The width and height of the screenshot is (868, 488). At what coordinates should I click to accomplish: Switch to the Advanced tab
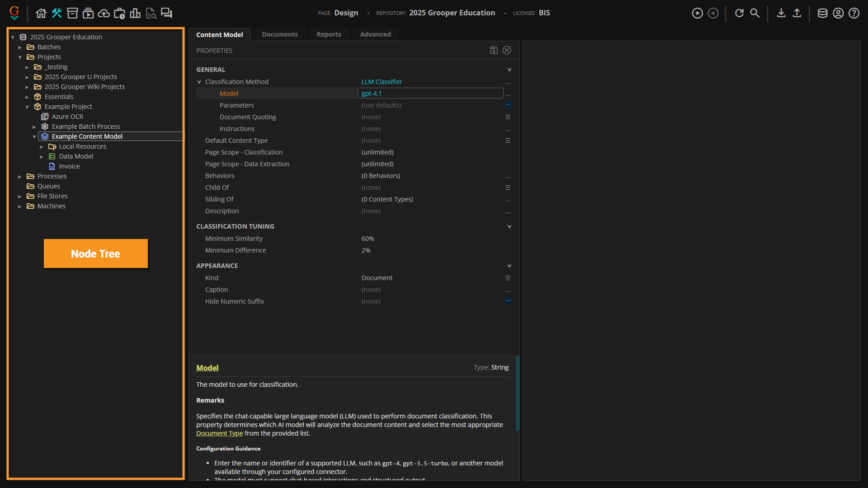click(375, 34)
